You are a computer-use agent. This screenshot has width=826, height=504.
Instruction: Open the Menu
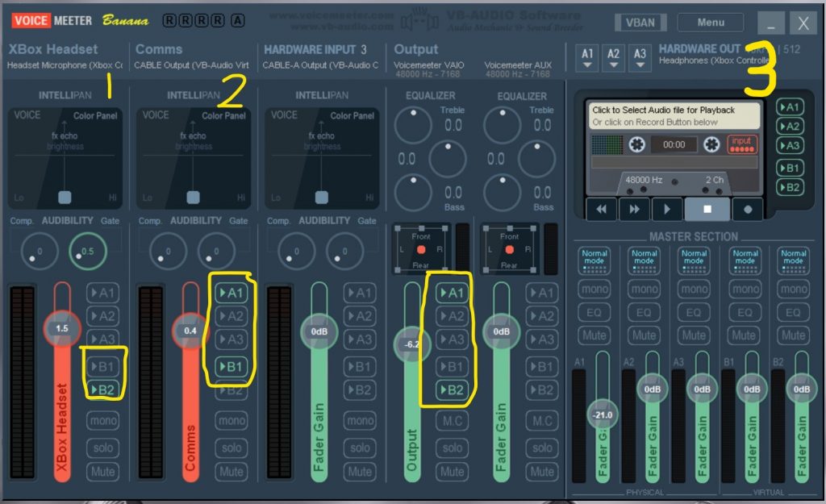711,23
